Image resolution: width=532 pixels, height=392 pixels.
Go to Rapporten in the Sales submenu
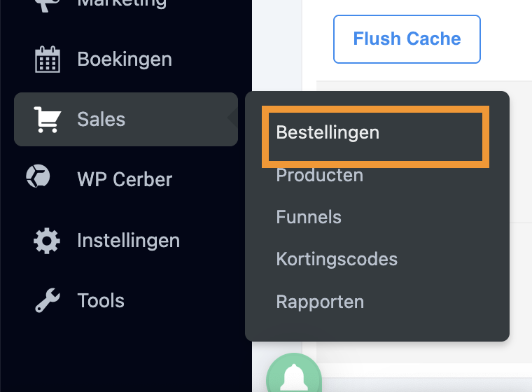320,302
